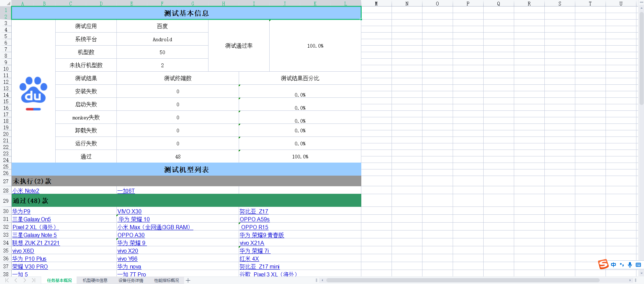Screen dimensions: 644x284
Task: Open 小米 Max（全网通/3GB RAM） link
Action: [155, 227]
